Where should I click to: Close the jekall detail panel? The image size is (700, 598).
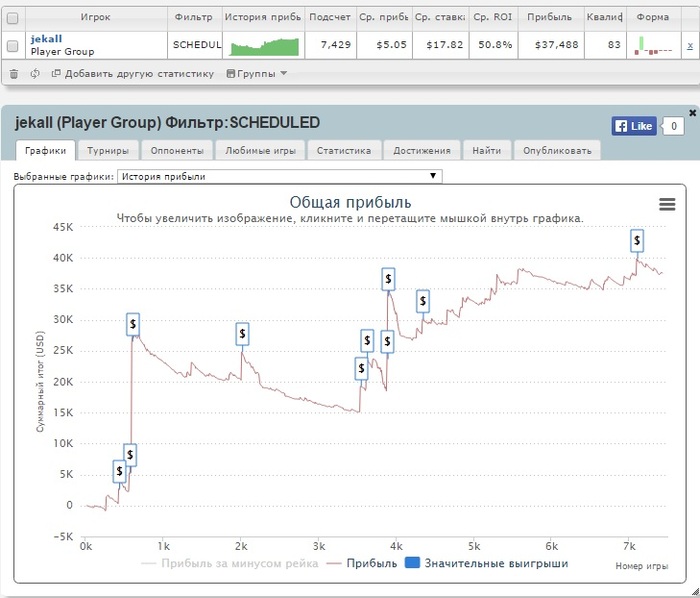pos(692,113)
